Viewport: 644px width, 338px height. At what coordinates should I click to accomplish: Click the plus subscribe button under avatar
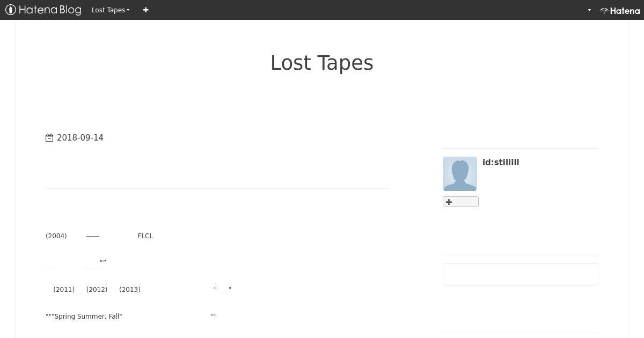(460, 202)
